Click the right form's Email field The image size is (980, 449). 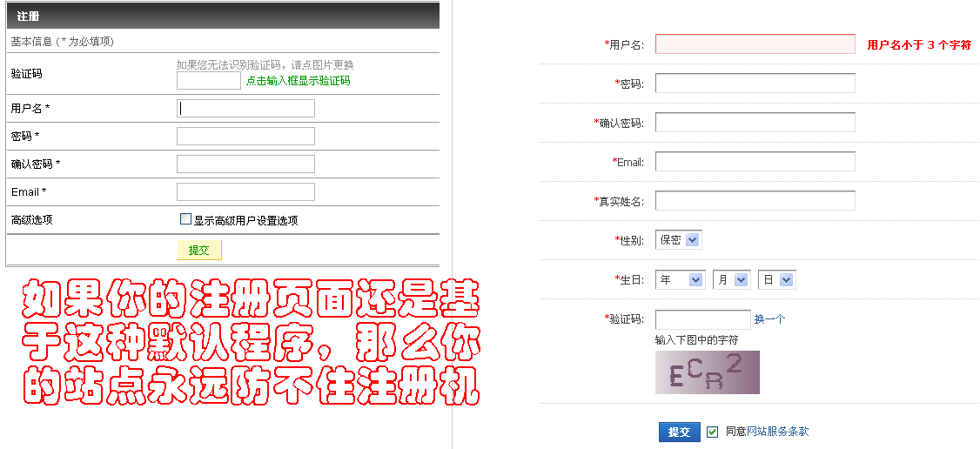755,161
